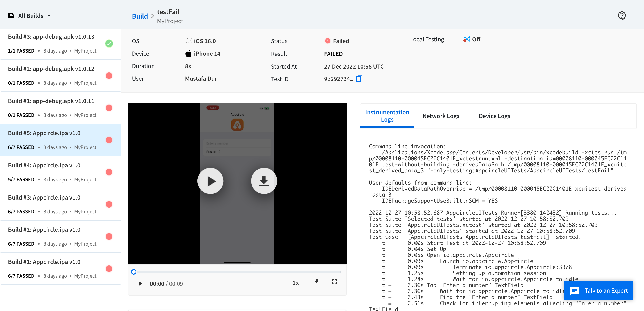Copy the Test ID with the copy icon
The image size is (644, 311).
[359, 78]
